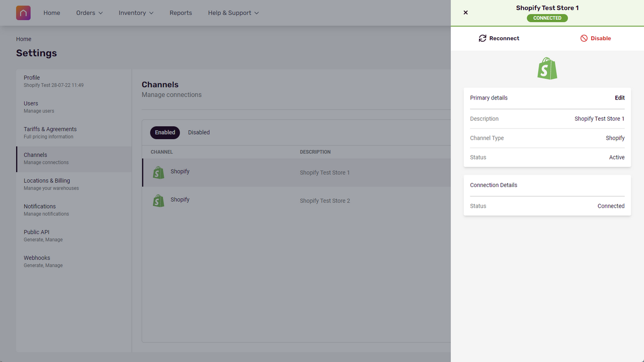Viewport: 644px width, 362px height.
Task: Click the Connection Details heading
Action: tap(494, 185)
